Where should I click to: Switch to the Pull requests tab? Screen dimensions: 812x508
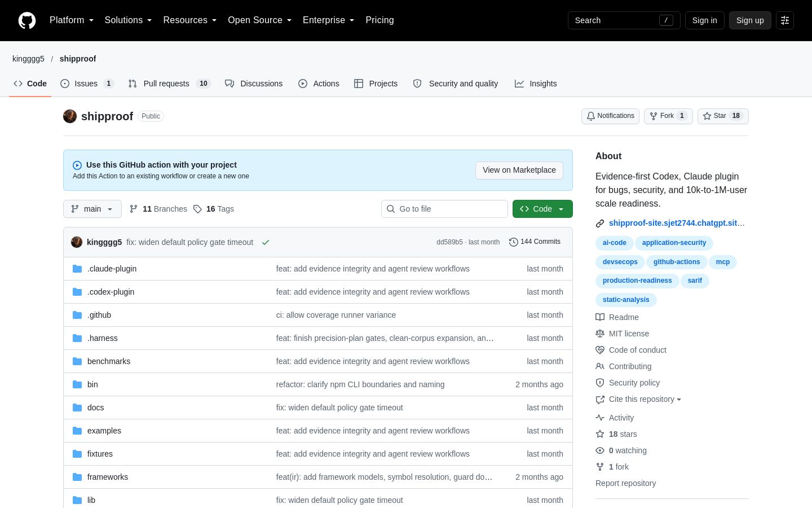click(x=170, y=84)
